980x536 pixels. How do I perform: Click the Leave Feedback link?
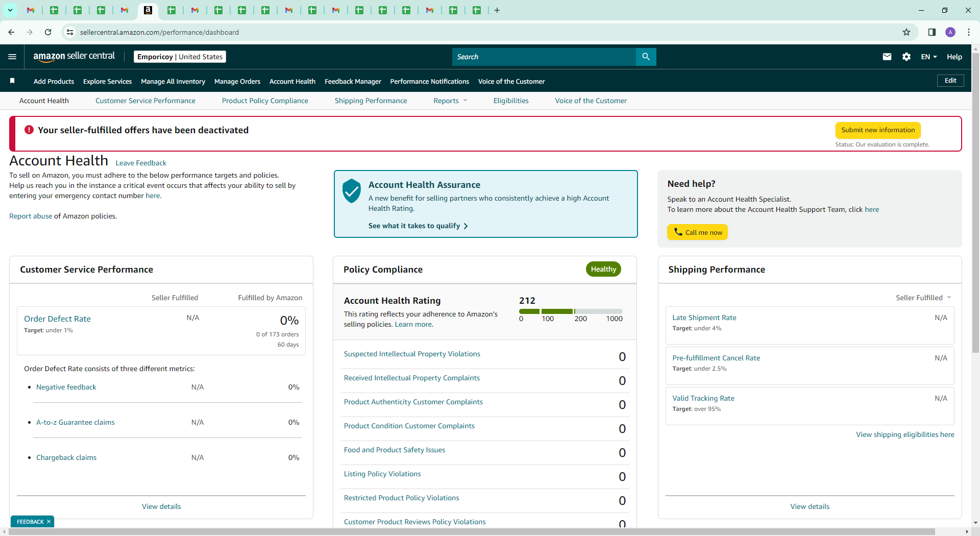point(141,163)
